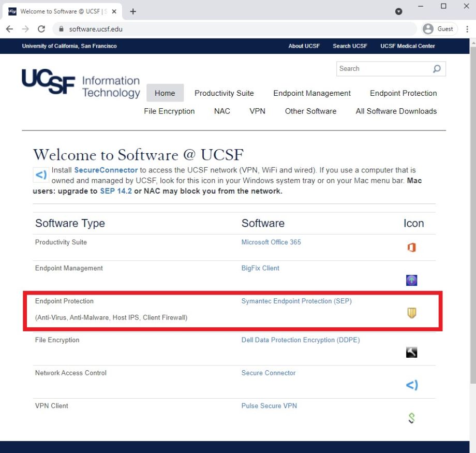The width and height of the screenshot is (476, 453).
Task: Open Chrome three-dot menu
Action: click(x=467, y=29)
